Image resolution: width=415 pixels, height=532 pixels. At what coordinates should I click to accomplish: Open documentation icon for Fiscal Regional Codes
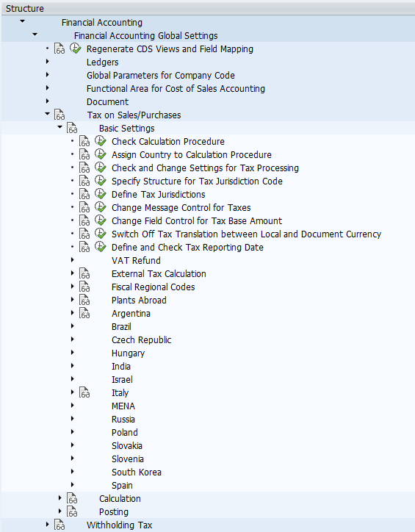[84, 287]
